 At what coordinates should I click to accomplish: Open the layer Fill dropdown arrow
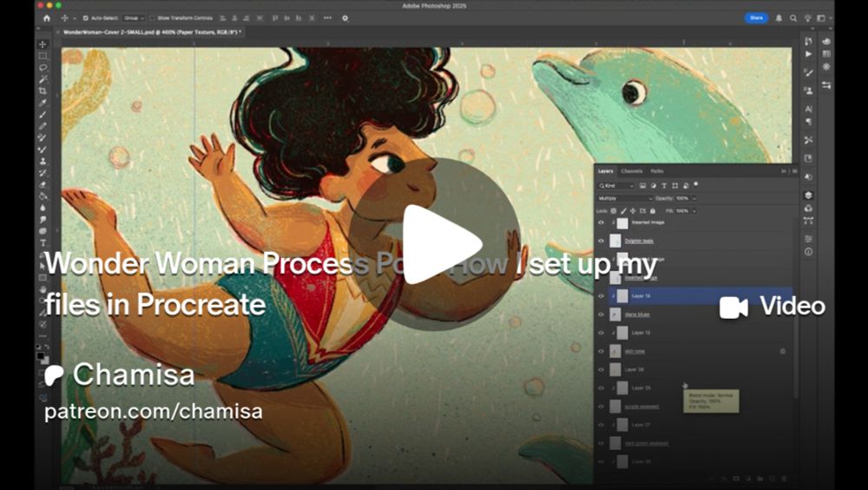(694, 211)
